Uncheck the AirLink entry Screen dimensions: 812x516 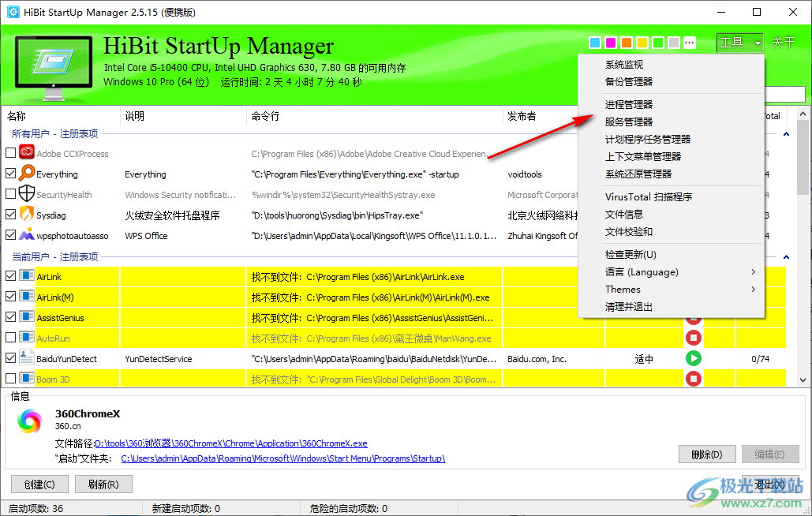coord(10,276)
